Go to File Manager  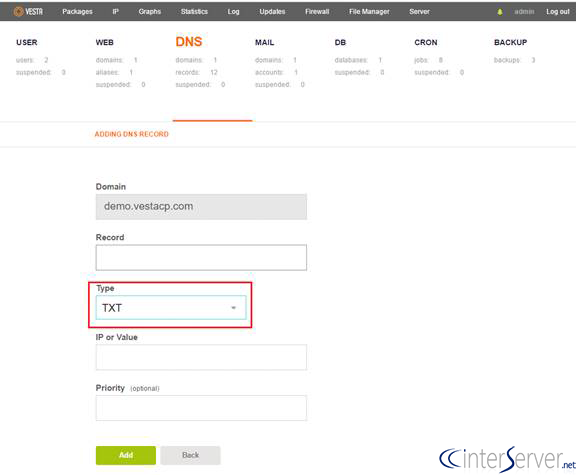pyautogui.click(x=369, y=11)
